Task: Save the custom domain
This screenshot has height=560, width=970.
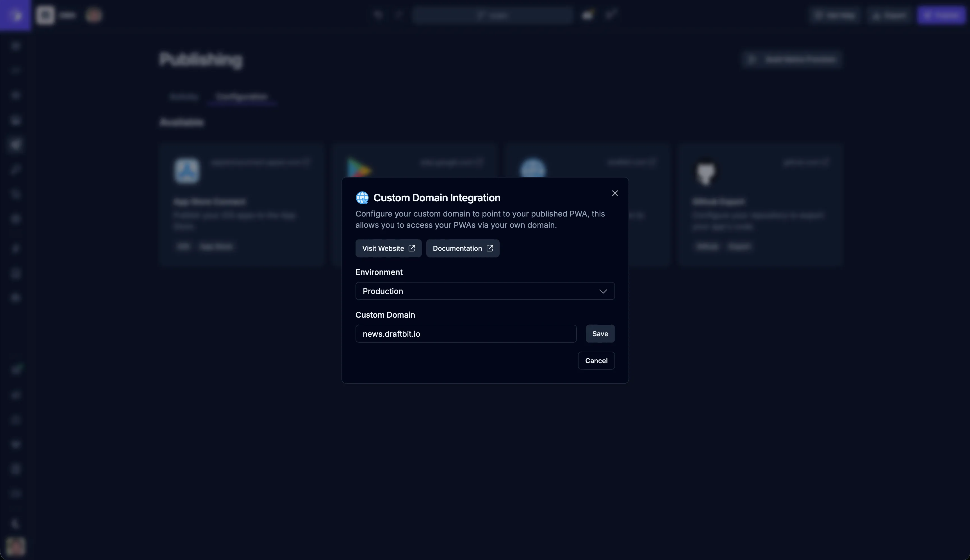Action: pyautogui.click(x=600, y=334)
